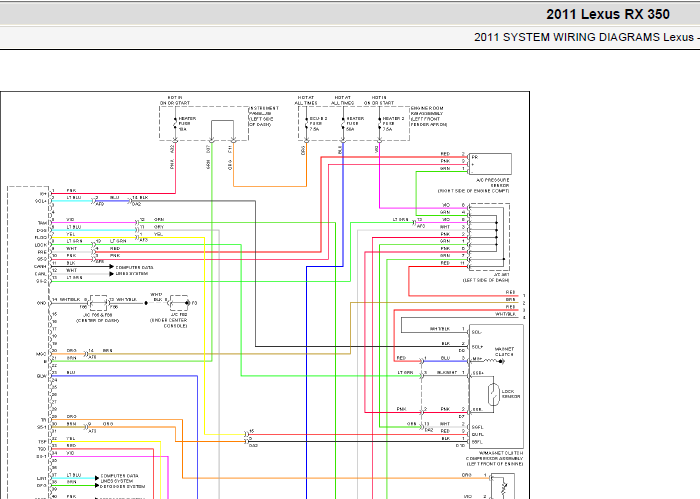This screenshot has height=499, width=700.
Task: Click the CANH terminal label
Action: tap(40, 266)
